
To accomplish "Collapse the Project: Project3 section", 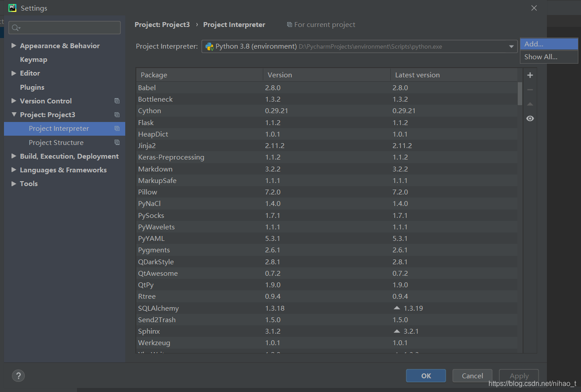I will tap(14, 114).
